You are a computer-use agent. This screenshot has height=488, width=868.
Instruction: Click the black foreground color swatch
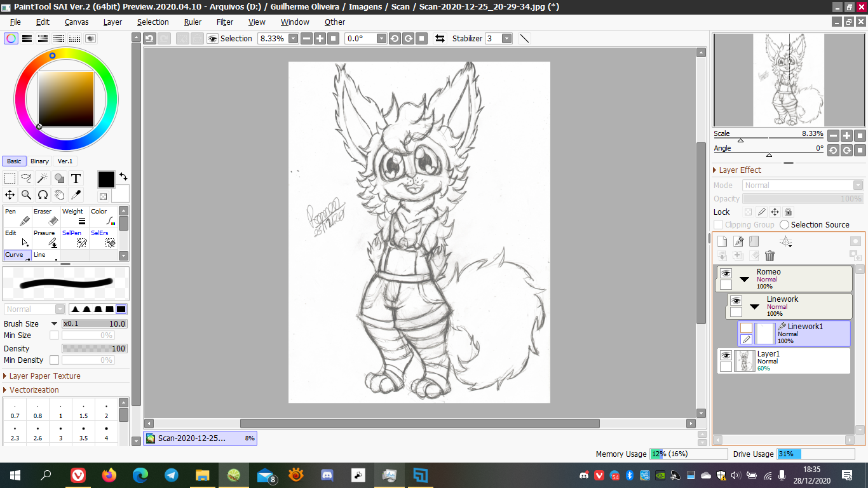pos(106,179)
